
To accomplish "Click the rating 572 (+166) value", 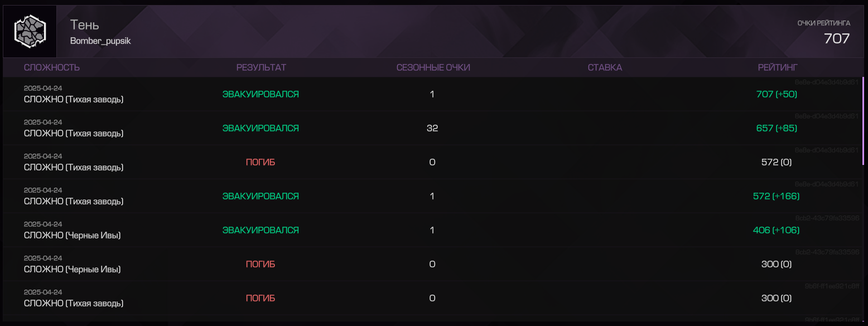I will tap(776, 196).
